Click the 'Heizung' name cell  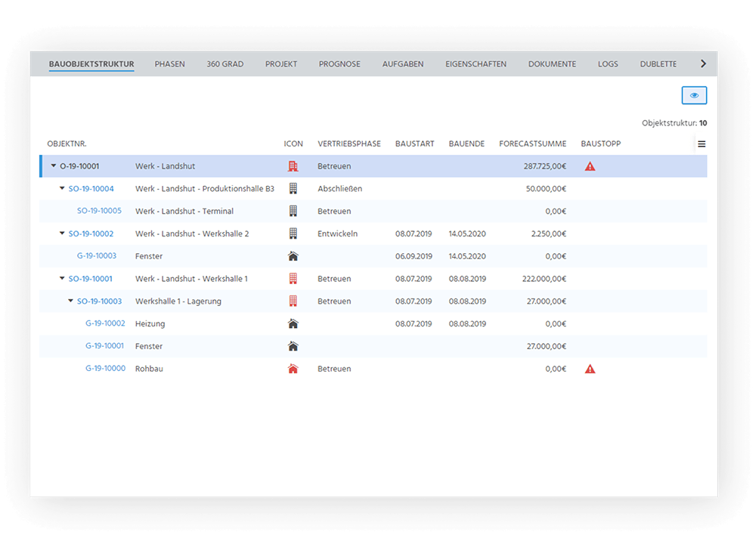pyautogui.click(x=150, y=324)
